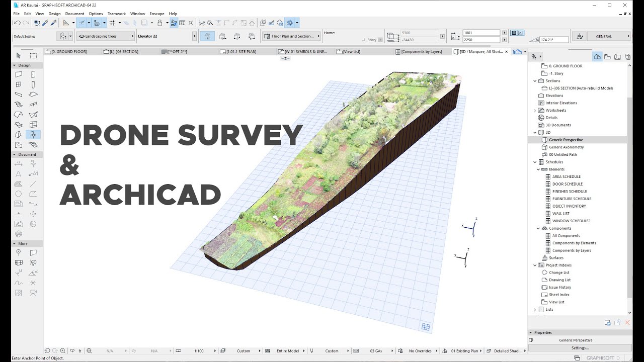
Task: Toggle the grid snap icon
Action: coord(112,23)
